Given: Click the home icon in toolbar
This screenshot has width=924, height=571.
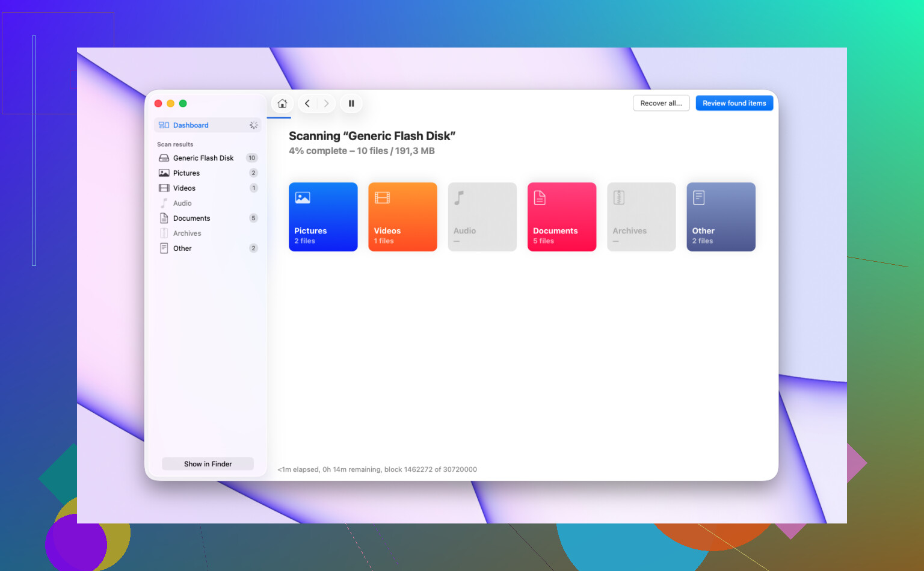Looking at the screenshot, I should (x=282, y=103).
